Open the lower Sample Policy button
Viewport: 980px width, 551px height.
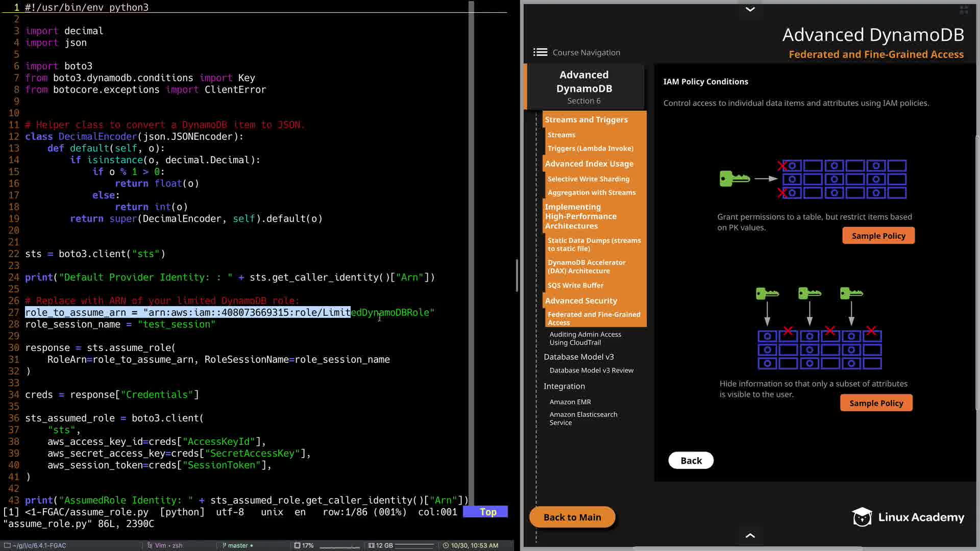876,403
